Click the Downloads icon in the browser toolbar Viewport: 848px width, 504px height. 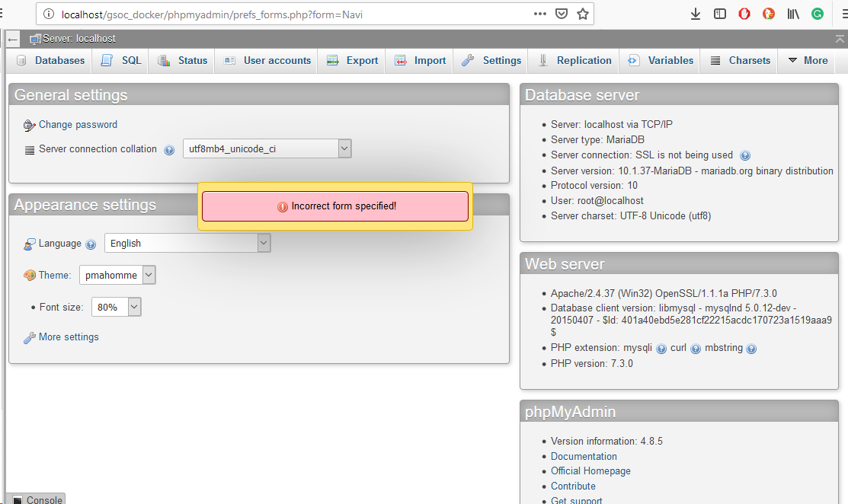pyautogui.click(x=695, y=13)
